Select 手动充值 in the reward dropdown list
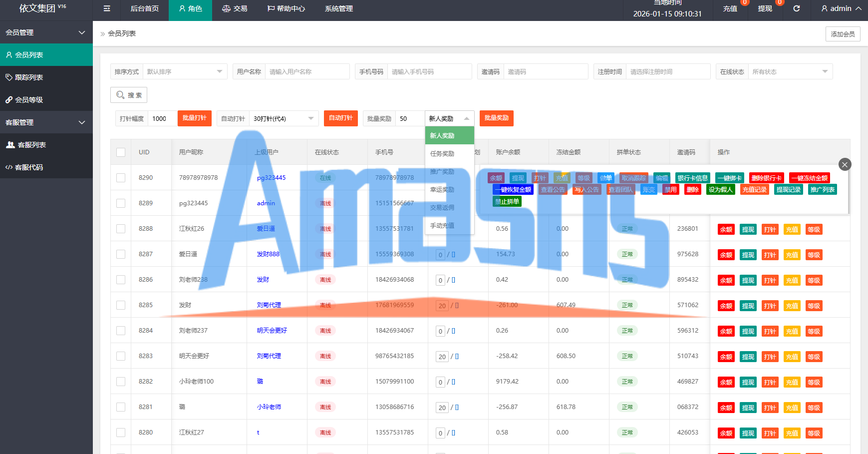868x454 pixels. [449, 226]
